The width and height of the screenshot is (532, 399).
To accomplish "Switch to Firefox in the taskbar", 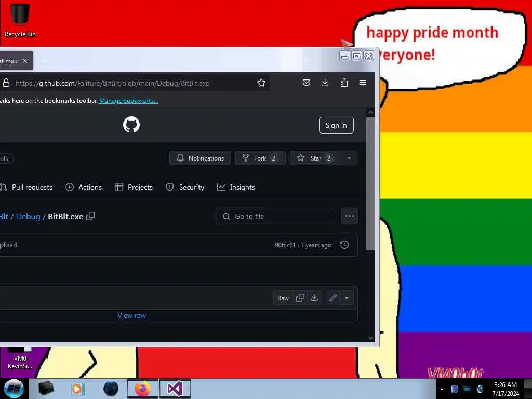I will 143,389.
